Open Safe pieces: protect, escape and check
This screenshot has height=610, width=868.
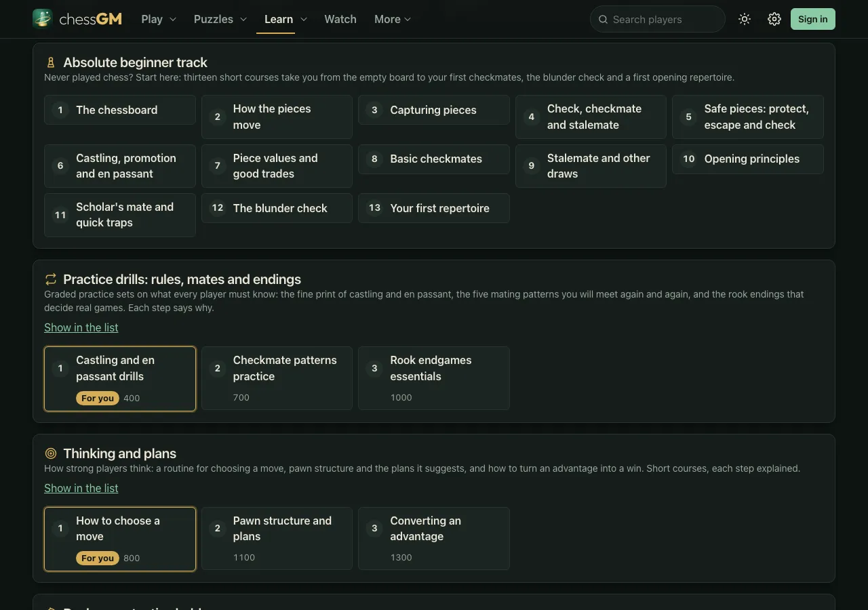tap(748, 117)
